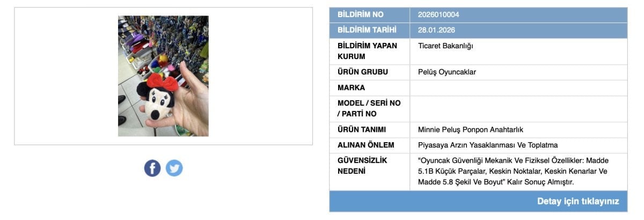Click the 'Ticaret Bakanlığı' value
The image size is (644, 220).
coord(445,46)
